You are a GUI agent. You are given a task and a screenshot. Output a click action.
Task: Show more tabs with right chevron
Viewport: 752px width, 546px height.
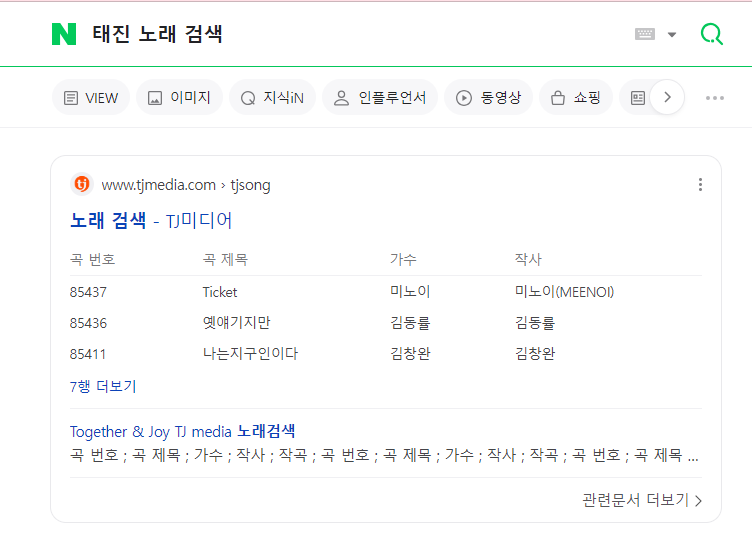667,97
